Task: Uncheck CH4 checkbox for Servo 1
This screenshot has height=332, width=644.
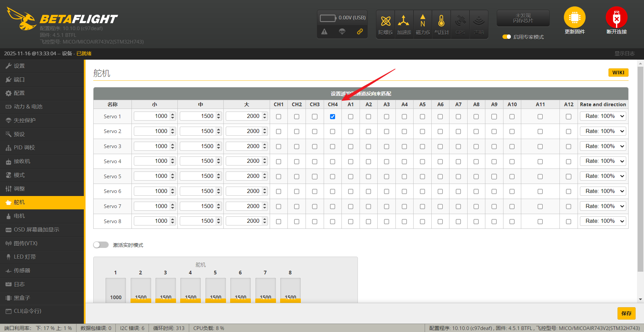Action: point(332,117)
